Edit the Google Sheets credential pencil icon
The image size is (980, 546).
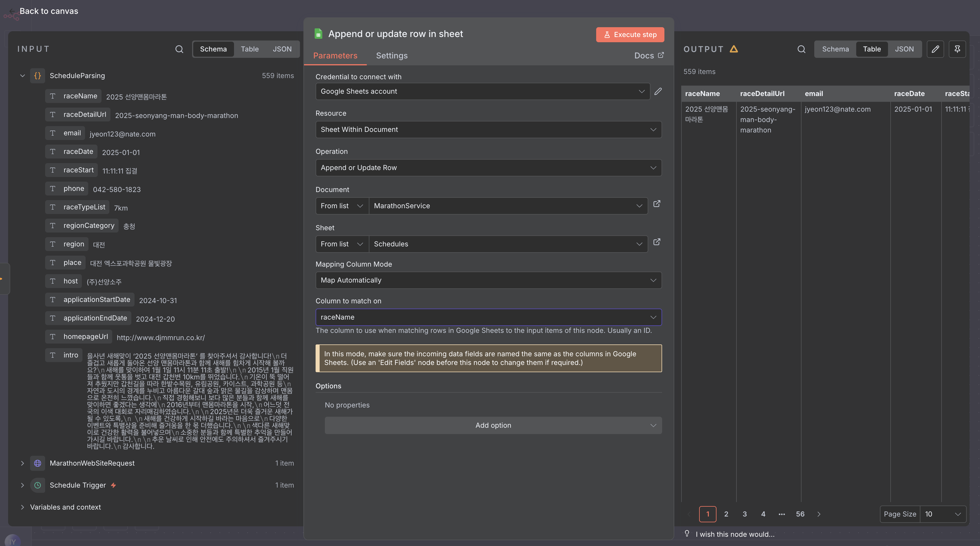658,91
